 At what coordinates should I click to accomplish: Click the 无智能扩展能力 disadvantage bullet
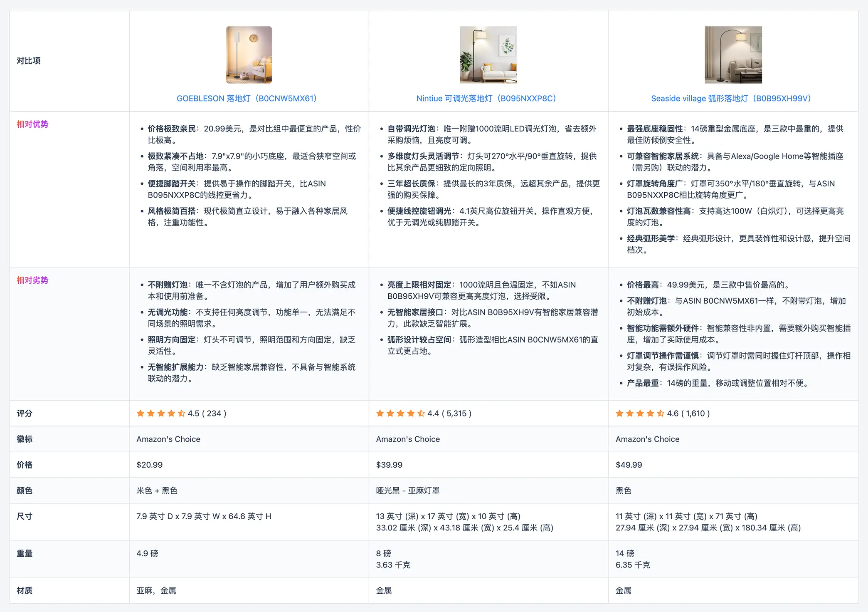[x=252, y=373]
